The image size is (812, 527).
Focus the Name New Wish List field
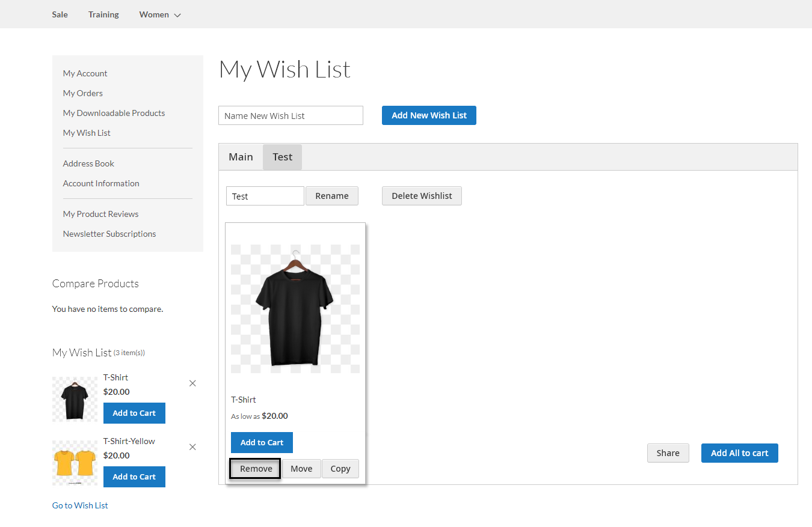click(x=291, y=115)
